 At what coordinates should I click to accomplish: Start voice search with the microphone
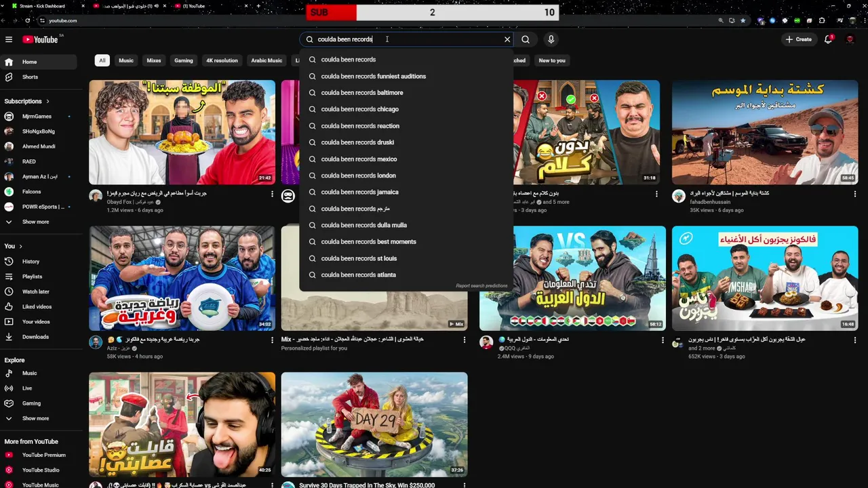point(551,39)
